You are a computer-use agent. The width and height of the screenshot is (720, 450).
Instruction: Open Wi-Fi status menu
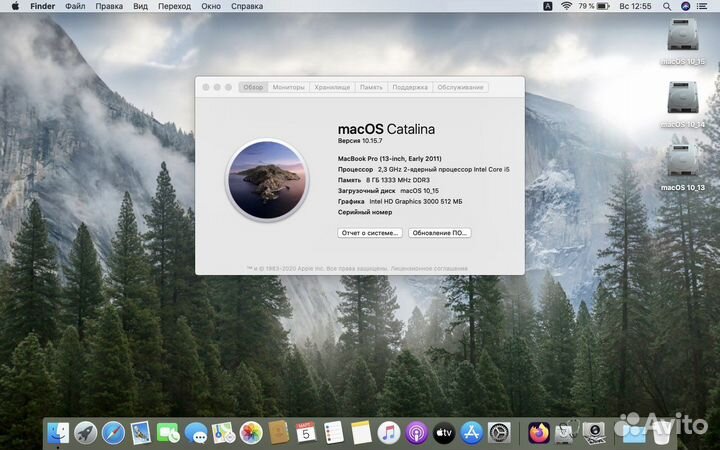566,6
